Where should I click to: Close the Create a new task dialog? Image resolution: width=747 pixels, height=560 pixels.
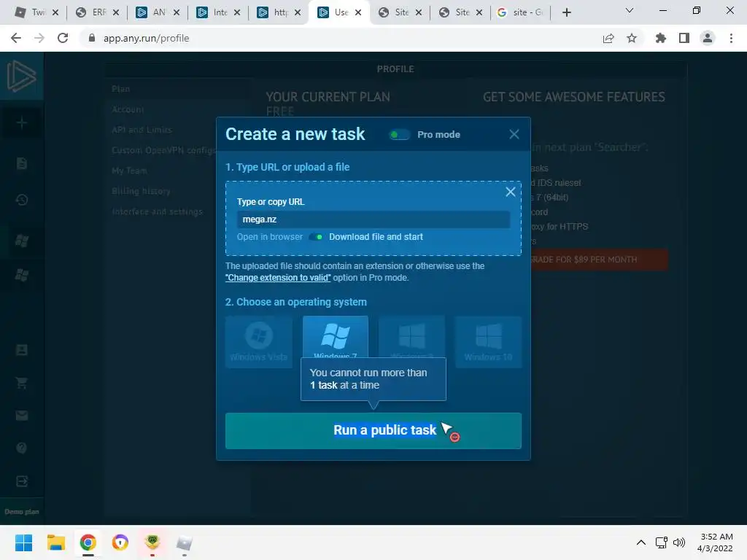tap(514, 134)
